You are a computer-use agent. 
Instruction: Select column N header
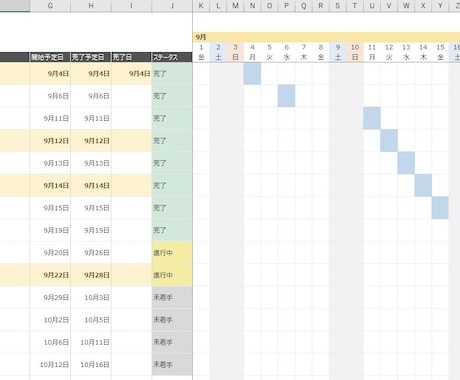coord(252,6)
